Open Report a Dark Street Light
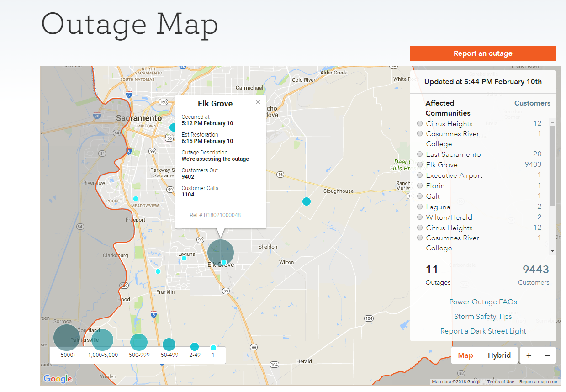 [483, 331]
